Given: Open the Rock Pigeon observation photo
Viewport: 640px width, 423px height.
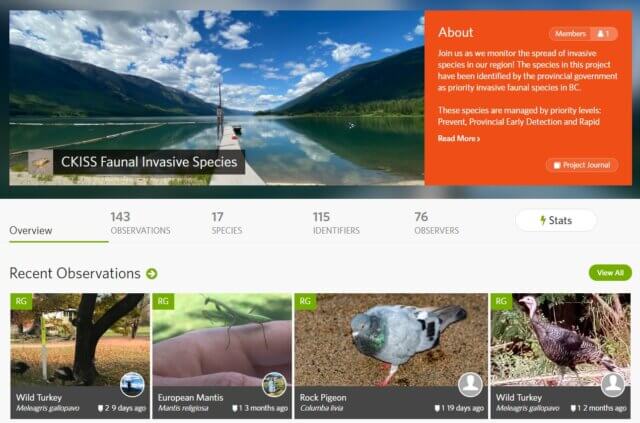Looking at the screenshot, I should pyautogui.click(x=391, y=340).
